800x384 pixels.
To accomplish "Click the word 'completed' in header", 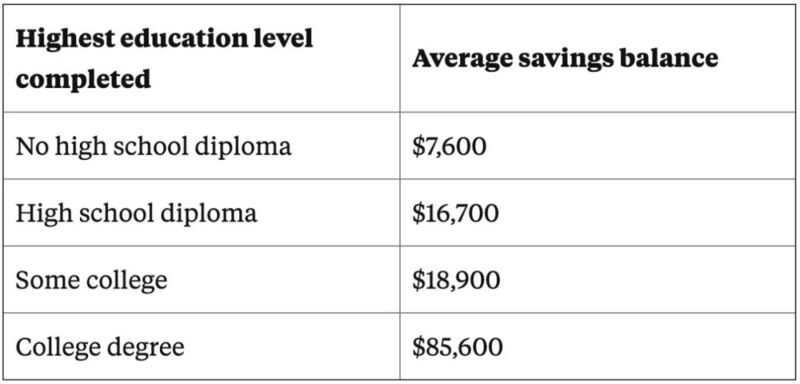I will 83,79.
